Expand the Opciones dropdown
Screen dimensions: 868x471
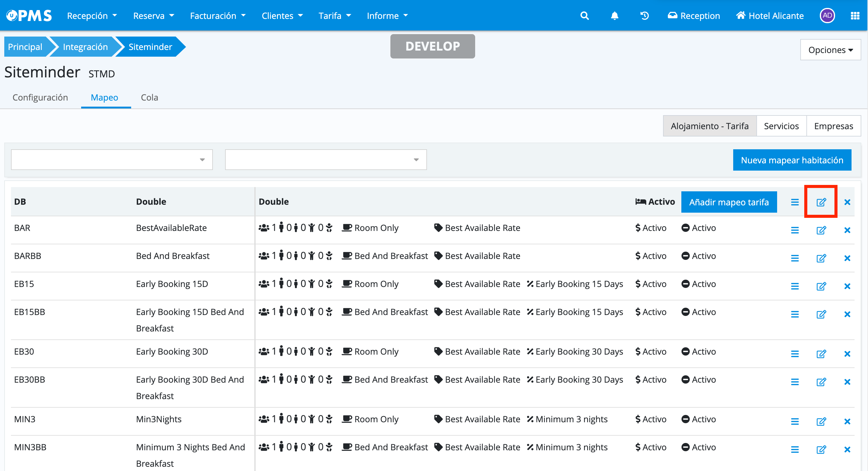click(830, 50)
